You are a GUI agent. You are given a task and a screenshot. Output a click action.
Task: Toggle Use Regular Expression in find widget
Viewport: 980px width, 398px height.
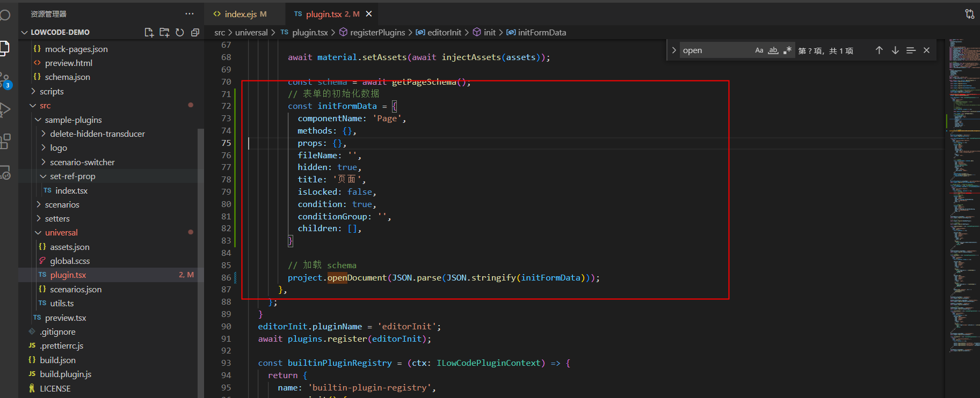(x=787, y=50)
